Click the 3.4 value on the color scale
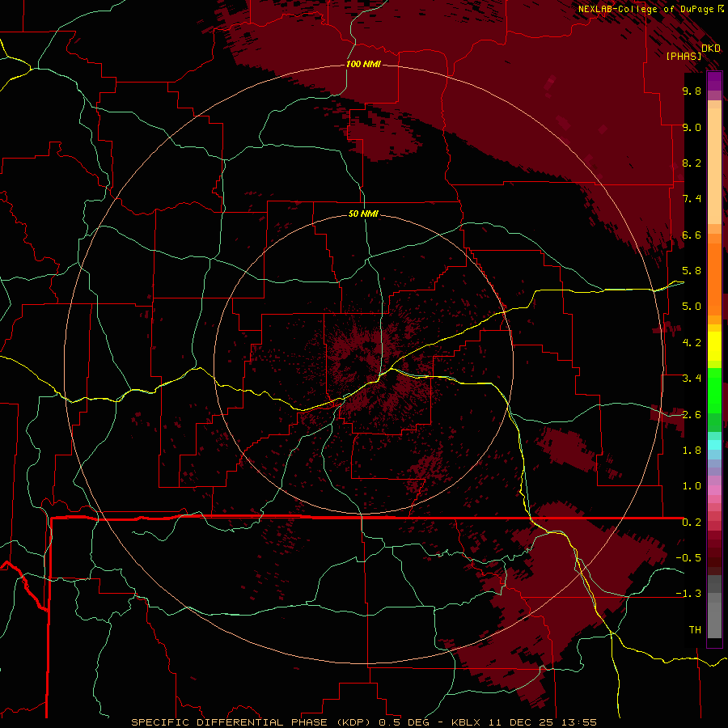 click(692, 379)
